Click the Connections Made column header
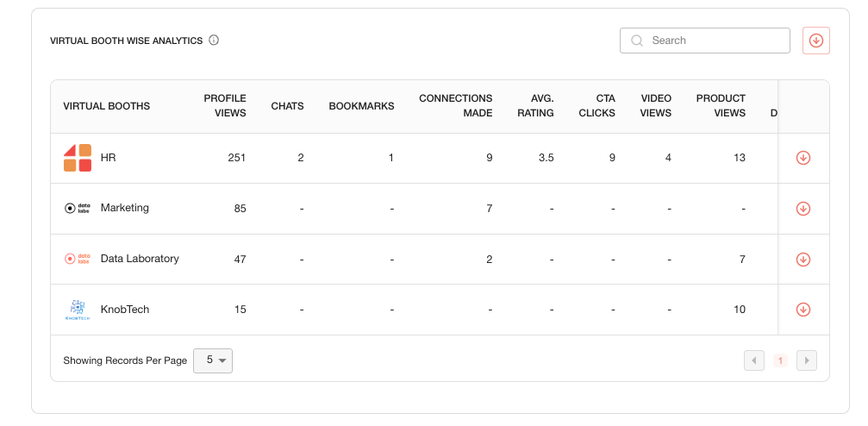The width and height of the screenshot is (868, 426). (455, 105)
